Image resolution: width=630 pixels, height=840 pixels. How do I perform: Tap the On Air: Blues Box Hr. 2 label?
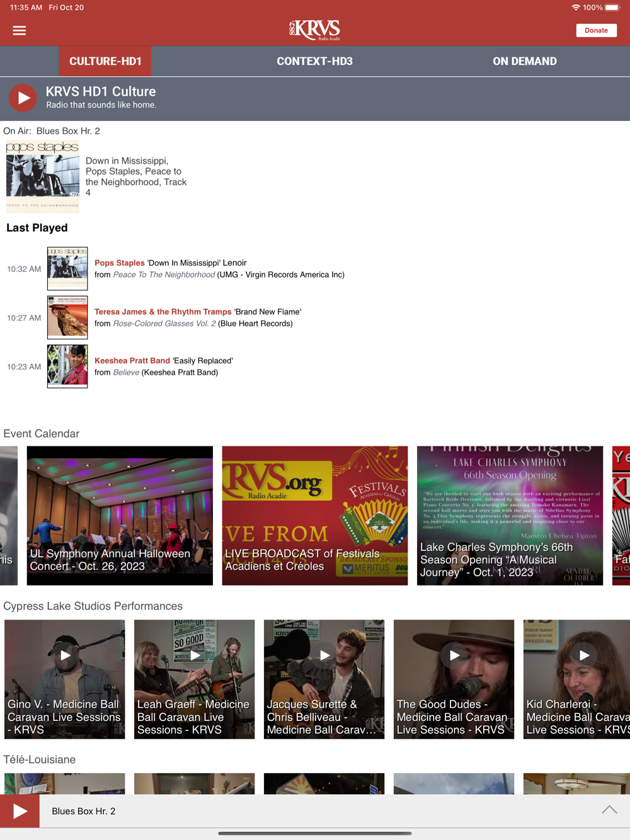pyautogui.click(x=52, y=131)
